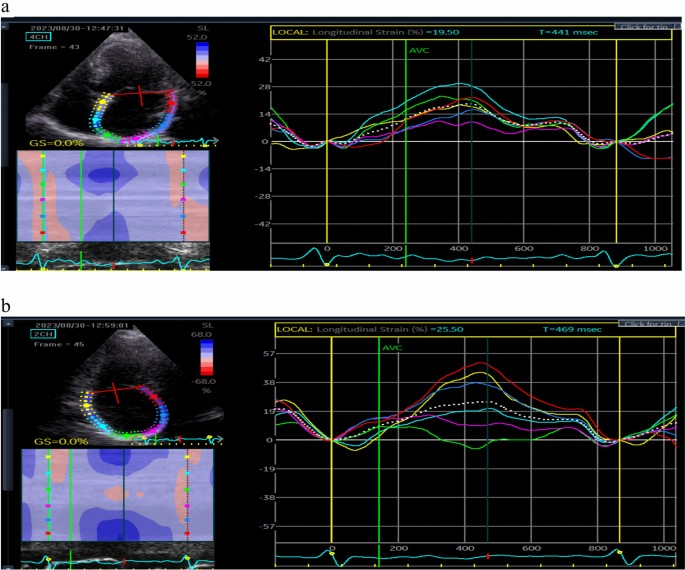Click the 'LOCAL:' label in the 2CH graph header
This screenshot has width=685, height=570.
(x=295, y=329)
